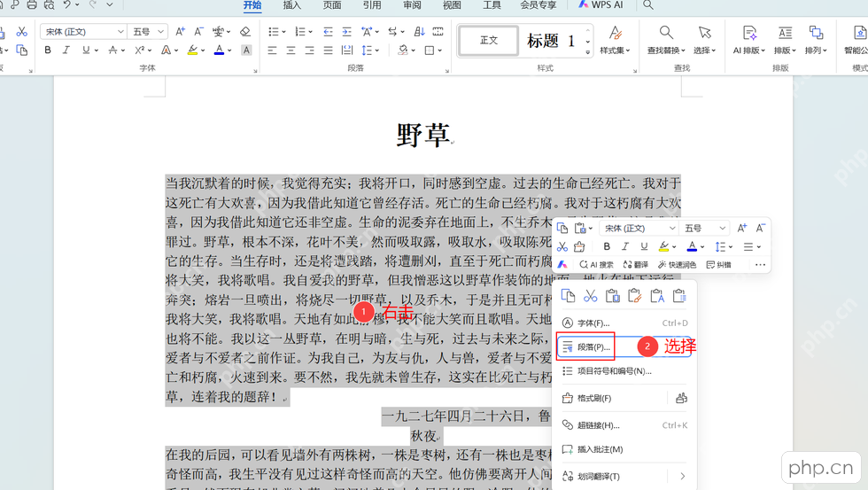Expand the styles gallery with its bottom arrow
The width and height of the screenshot is (868, 490).
point(587,52)
